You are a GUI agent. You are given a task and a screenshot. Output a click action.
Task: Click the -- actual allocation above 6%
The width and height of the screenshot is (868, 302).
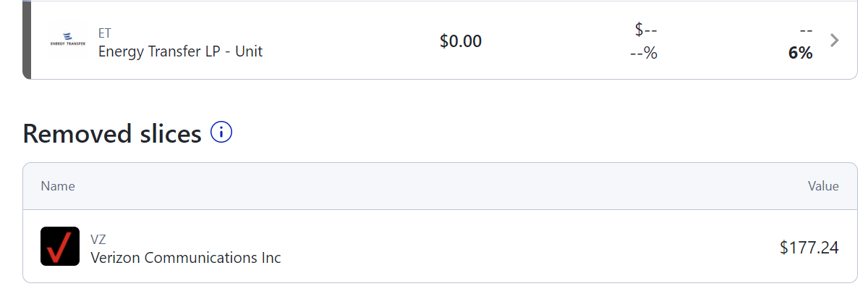click(807, 30)
